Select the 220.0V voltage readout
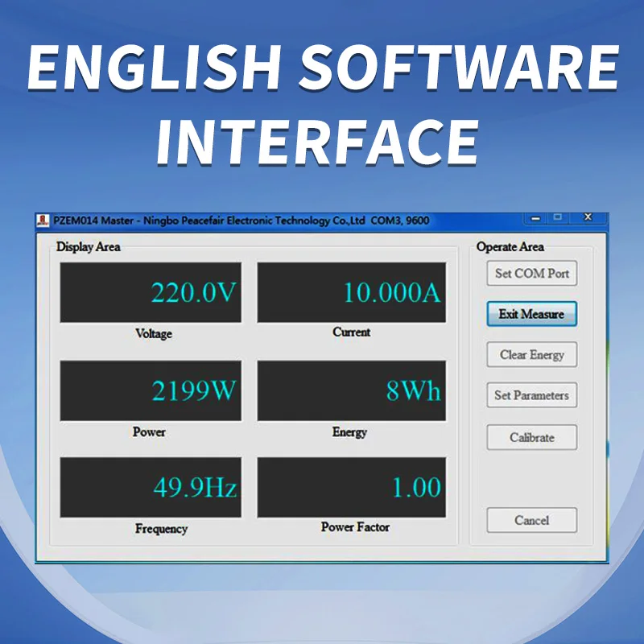 (x=151, y=292)
